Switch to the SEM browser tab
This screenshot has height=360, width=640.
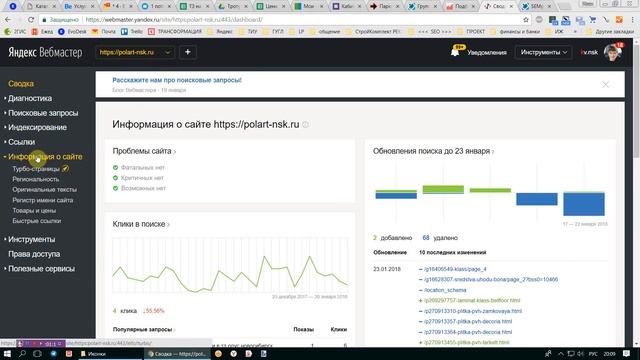(x=537, y=6)
